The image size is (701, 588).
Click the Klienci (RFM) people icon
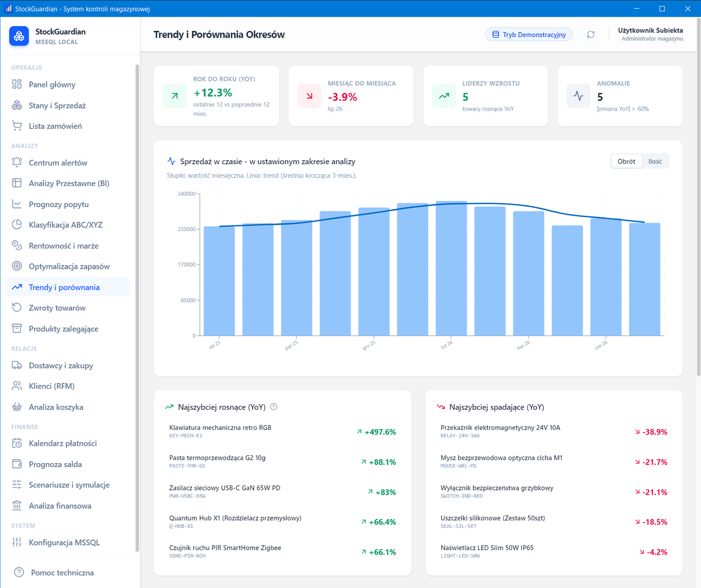pos(17,386)
